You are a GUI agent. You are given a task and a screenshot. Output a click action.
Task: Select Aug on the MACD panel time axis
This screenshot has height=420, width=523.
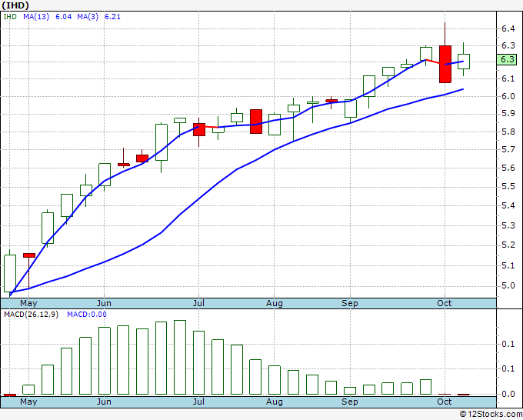tap(274, 402)
